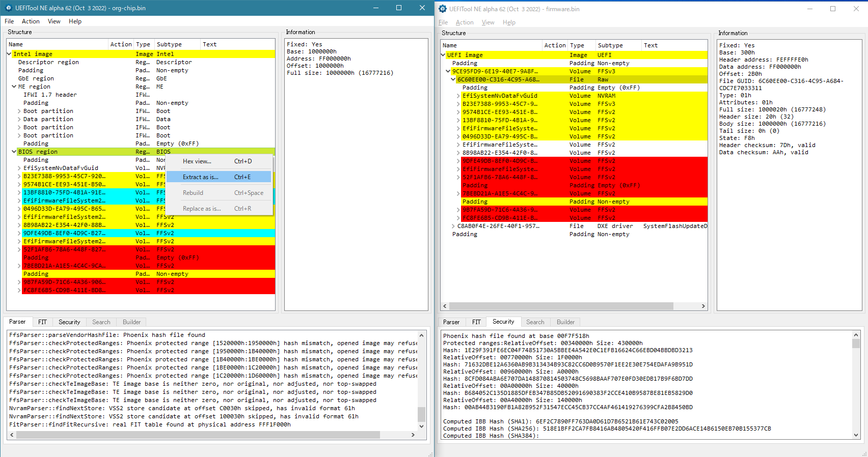Click scroll-down arrow in org-chip.bin parser log

coord(421,426)
